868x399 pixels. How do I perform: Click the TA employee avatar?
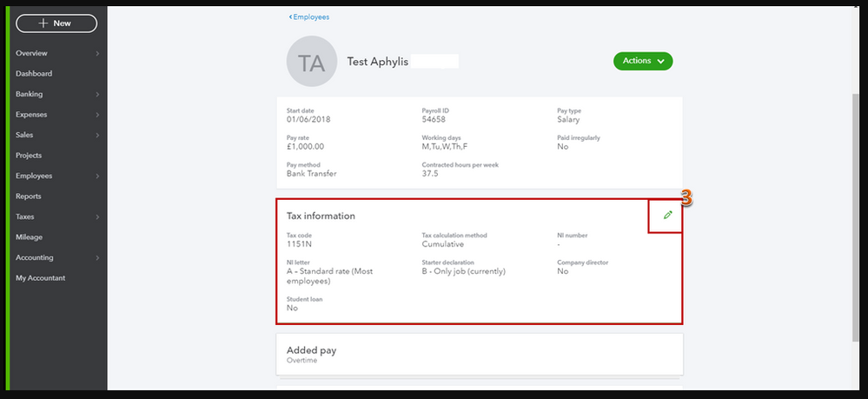pos(312,61)
